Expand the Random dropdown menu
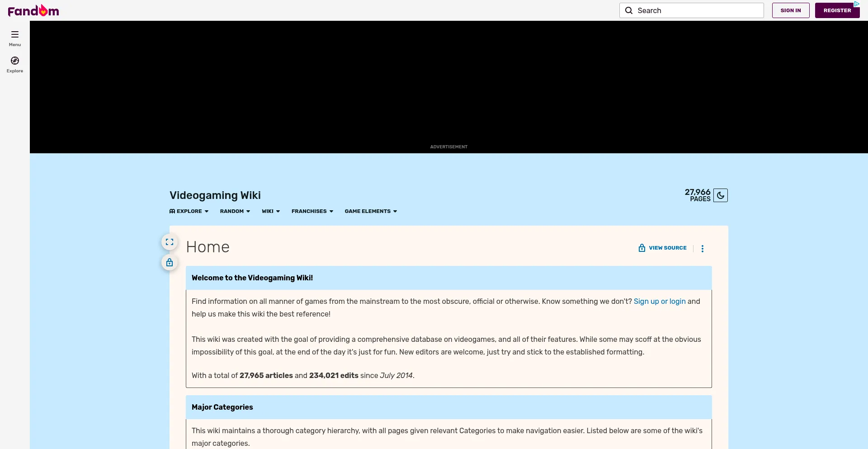The height and width of the screenshot is (449, 868). [235, 211]
